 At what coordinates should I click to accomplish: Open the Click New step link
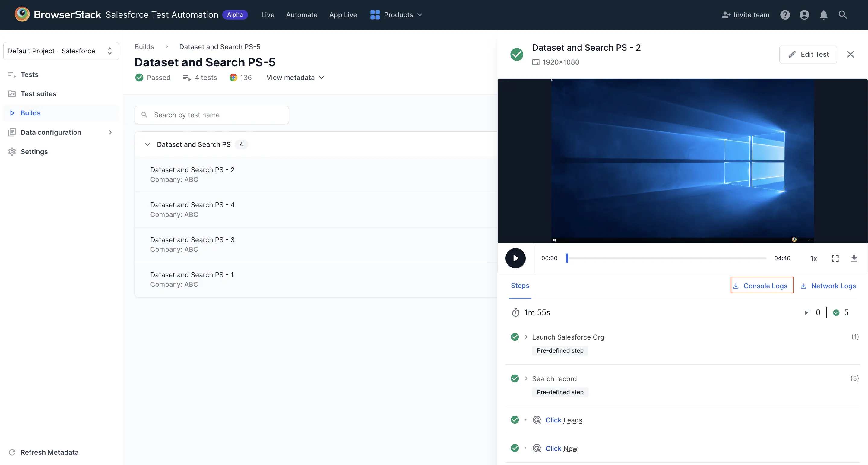[561, 448]
